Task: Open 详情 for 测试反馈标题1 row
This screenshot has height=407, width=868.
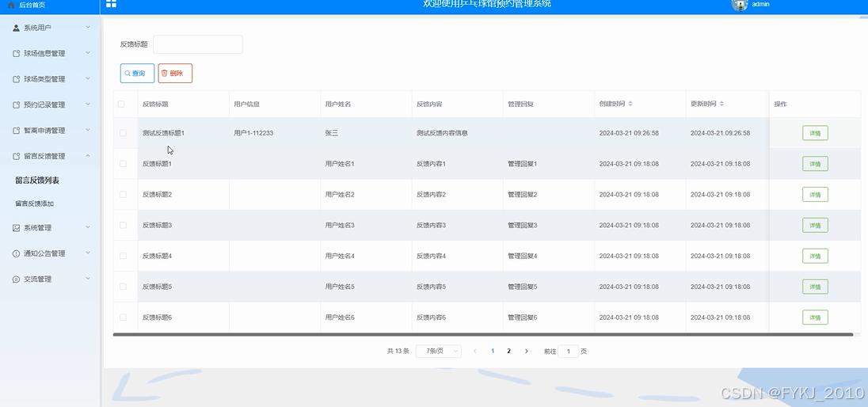Action: [x=815, y=133]
